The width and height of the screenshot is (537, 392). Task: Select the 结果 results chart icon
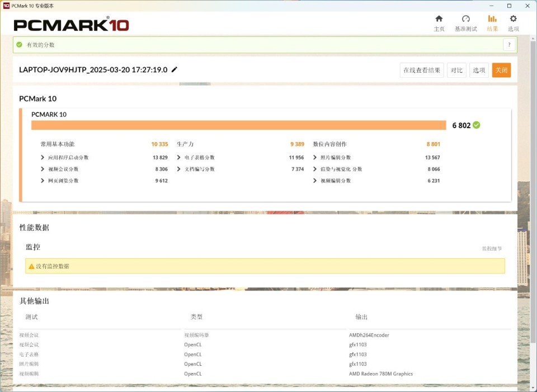[x=492, y=18]
